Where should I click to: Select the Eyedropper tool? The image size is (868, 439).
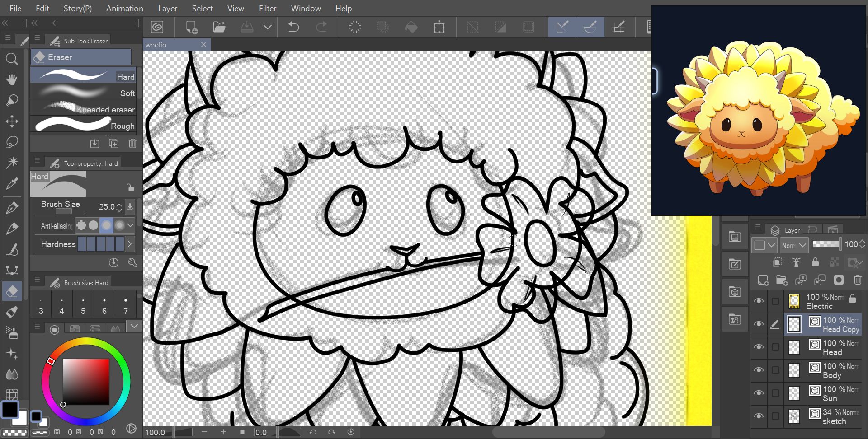[12, 183]
